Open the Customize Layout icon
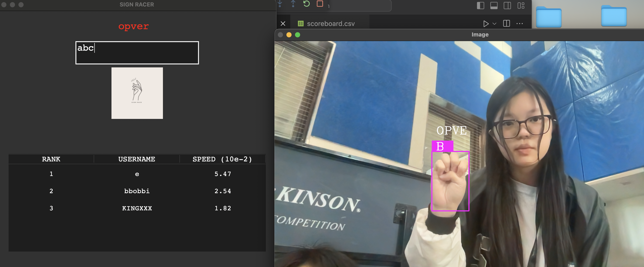 coord(521,6)
